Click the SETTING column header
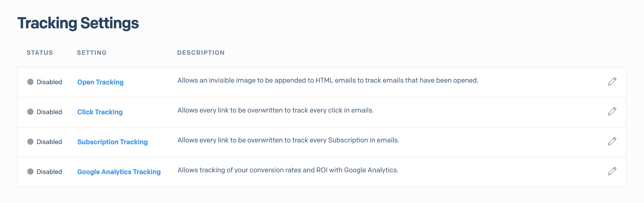This screenshot has width=644, height=203. (92, 52)
